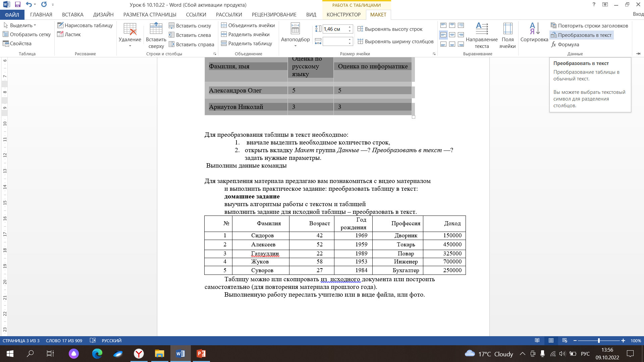This screenshot has height=362, width=644.
Task: Select the Eraser (Ластик) tool
Action: point(69,34)
